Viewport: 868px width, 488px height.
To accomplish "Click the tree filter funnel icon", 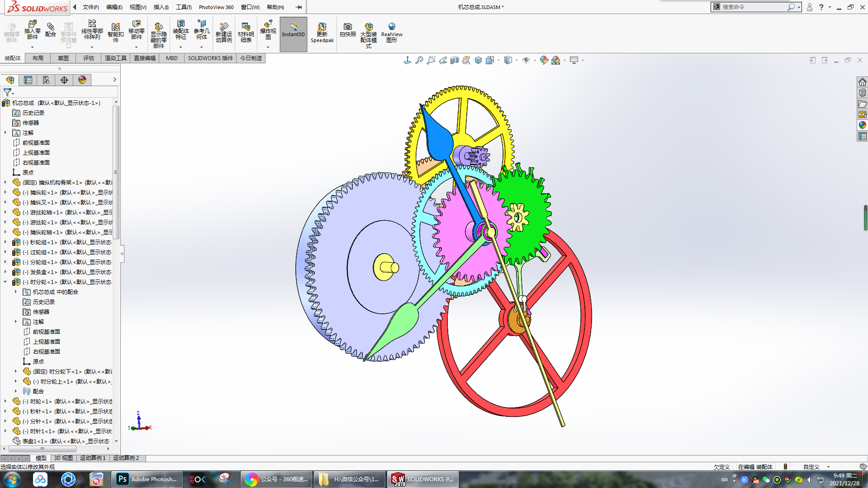I will pos(7,92).
